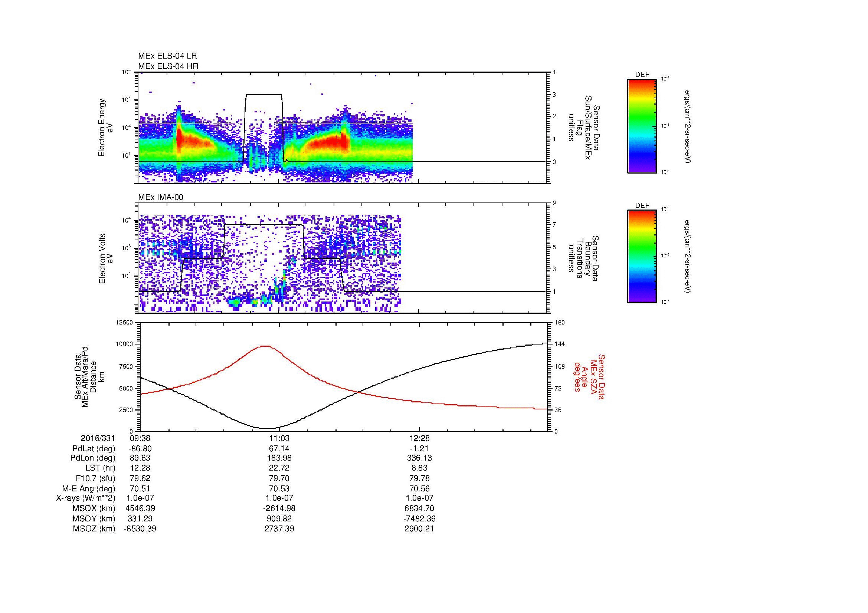The image size is (868, 613).
Task: Click the F10.7 value '79.78'
Action: (419, 478)
